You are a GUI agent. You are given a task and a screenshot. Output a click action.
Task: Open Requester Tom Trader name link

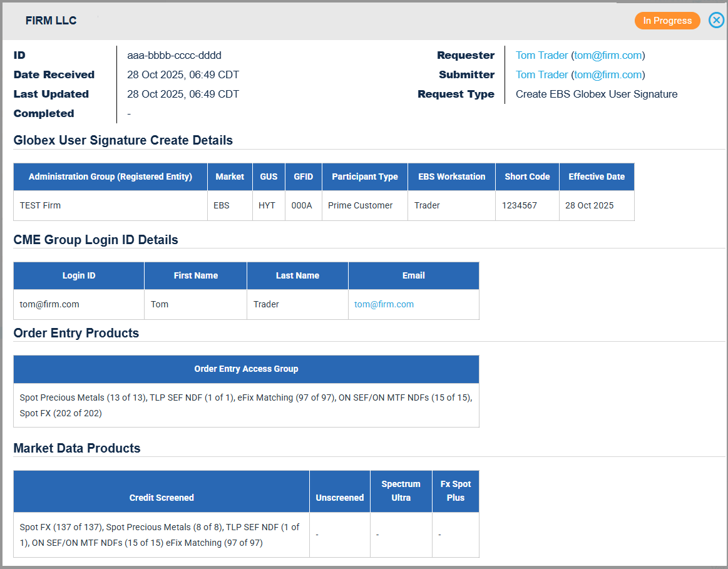pyautogui.click(x=541, y=56)
